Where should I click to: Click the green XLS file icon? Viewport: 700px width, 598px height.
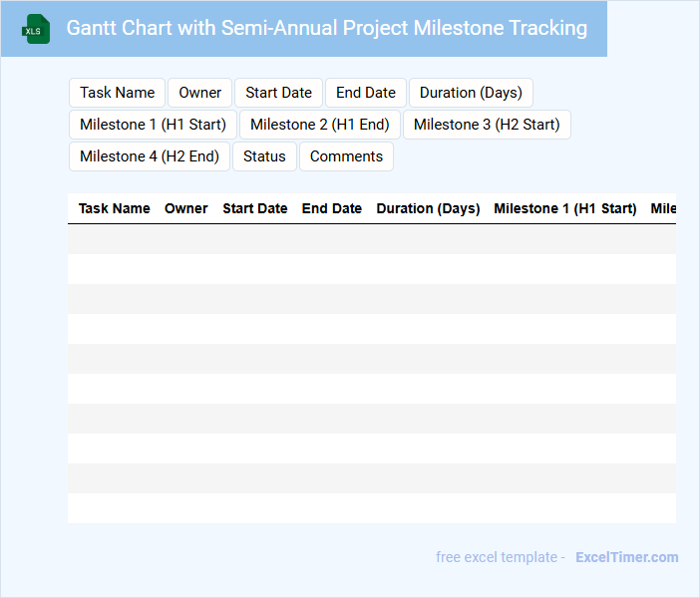36,29
